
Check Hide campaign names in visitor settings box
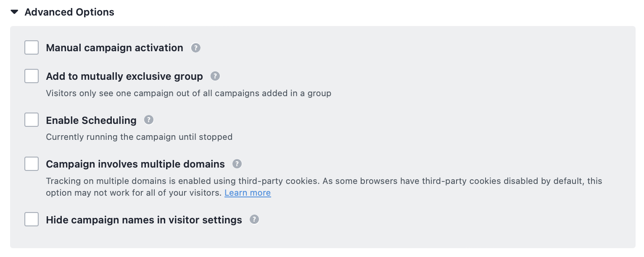[32, 219]
